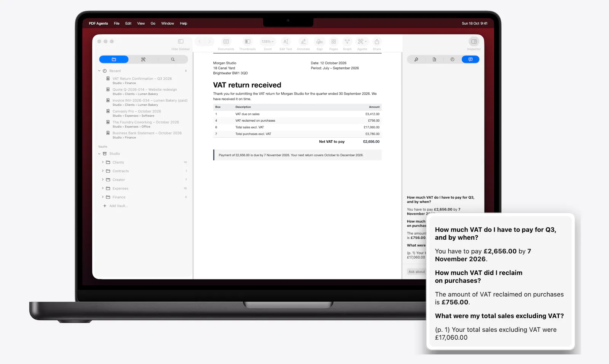Click the Ask about input field
The height and width of the screenshot is (364, 609).
[417, 272]
